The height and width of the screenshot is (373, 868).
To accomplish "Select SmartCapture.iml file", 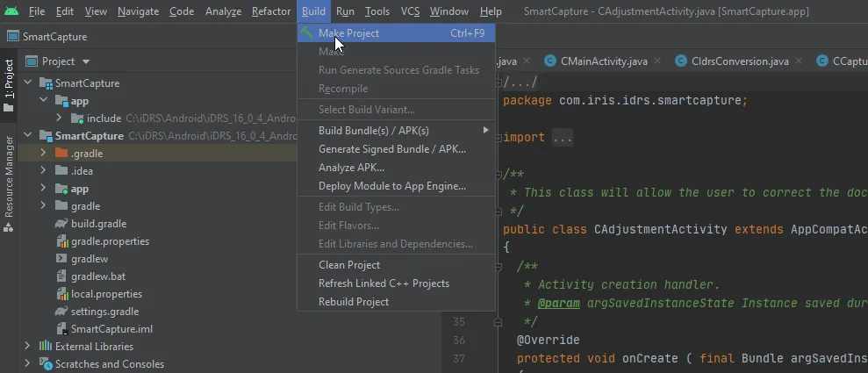I will [x=111, y=329].
